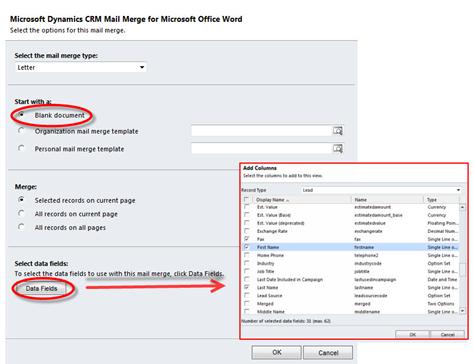474x364 pixels.
Task: Uncheck the Last Name field checkbox
Action: pos(247,287)
